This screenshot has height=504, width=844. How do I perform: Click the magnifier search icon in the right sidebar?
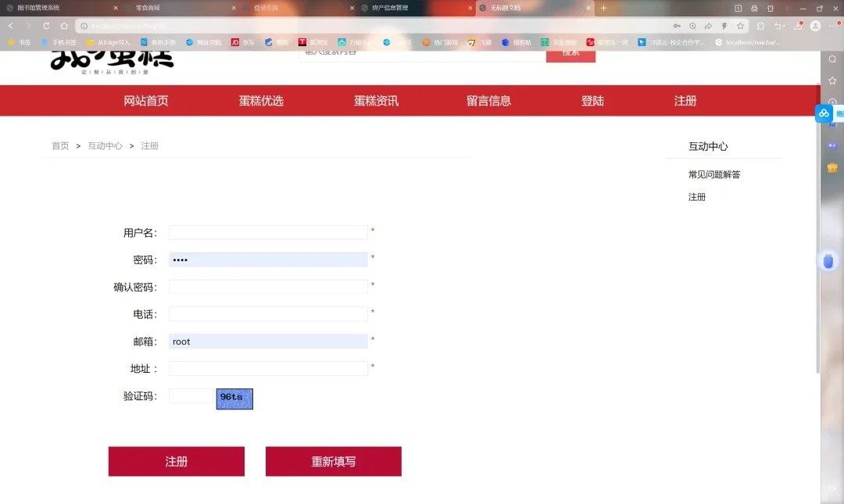(831, 58)
